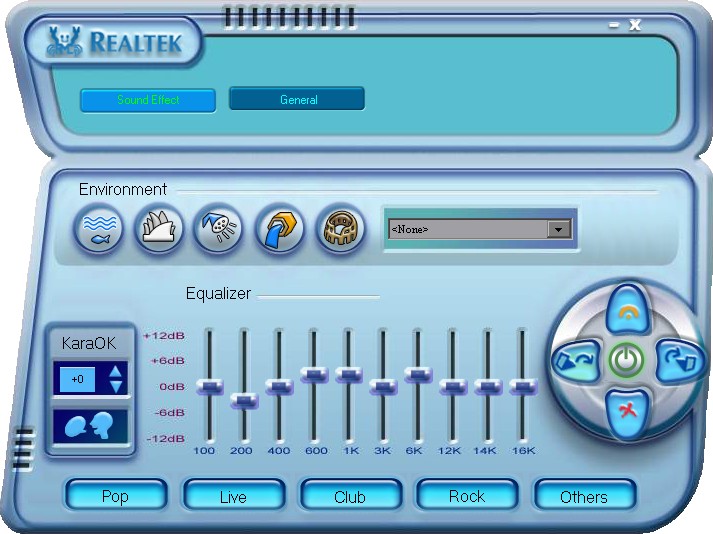
Task: Click the 100 Hz equalizer slider handle
Action: point(210,387)
